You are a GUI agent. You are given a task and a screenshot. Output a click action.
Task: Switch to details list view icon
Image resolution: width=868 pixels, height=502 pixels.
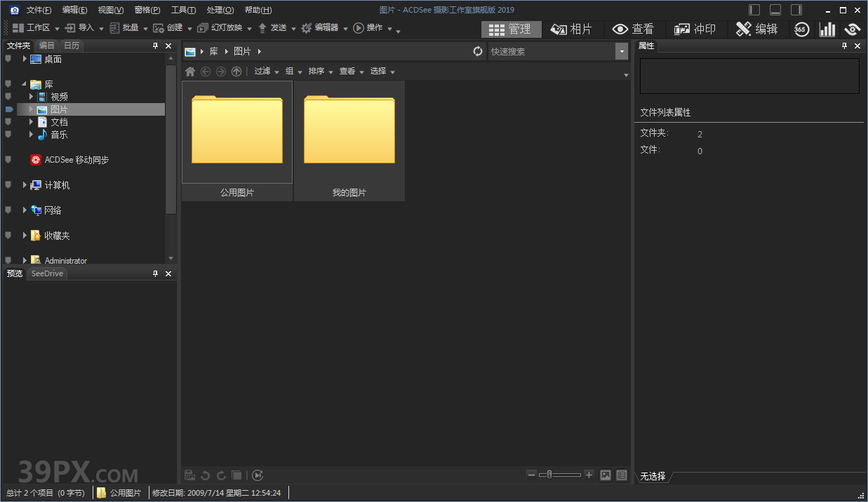click(622, 475)
